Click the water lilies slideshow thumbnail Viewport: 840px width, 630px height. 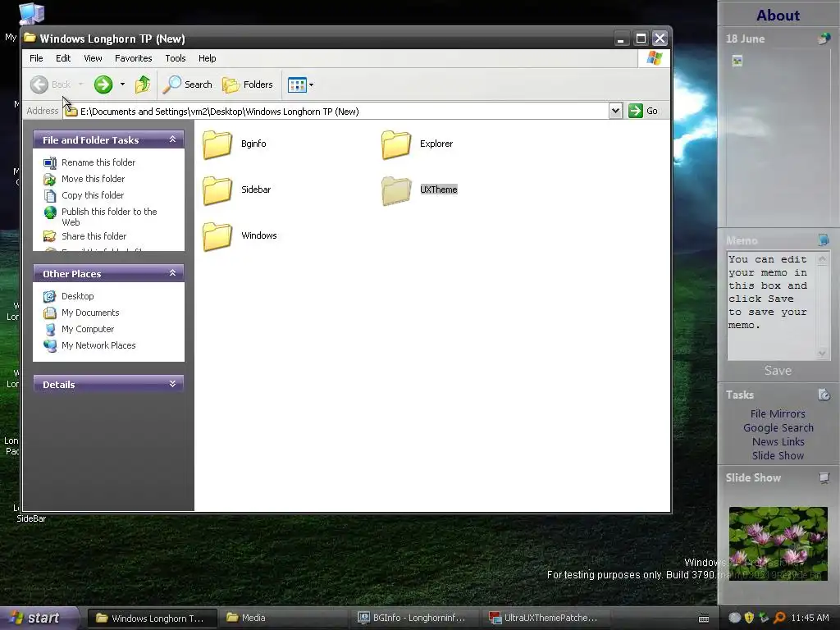[778, 544]
